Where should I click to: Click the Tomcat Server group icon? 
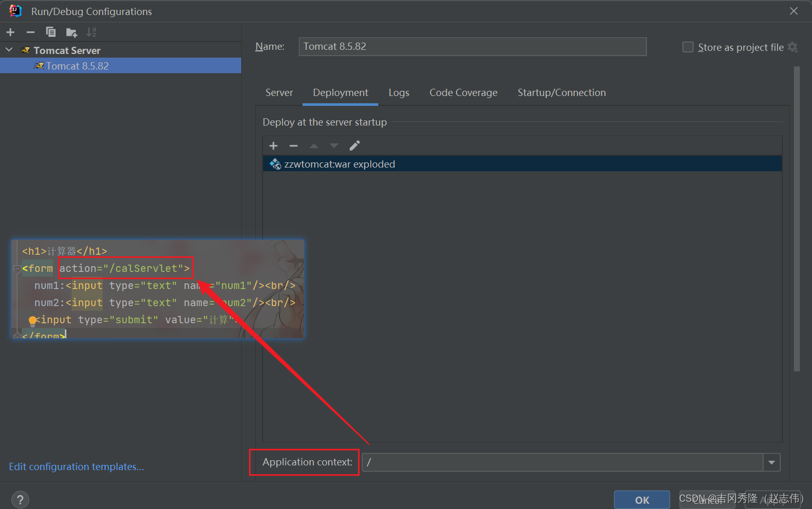[25, 50]
